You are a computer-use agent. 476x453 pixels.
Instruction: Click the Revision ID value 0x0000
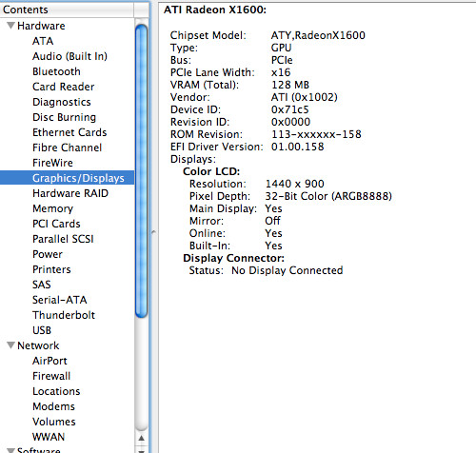(x=290, y=122)
